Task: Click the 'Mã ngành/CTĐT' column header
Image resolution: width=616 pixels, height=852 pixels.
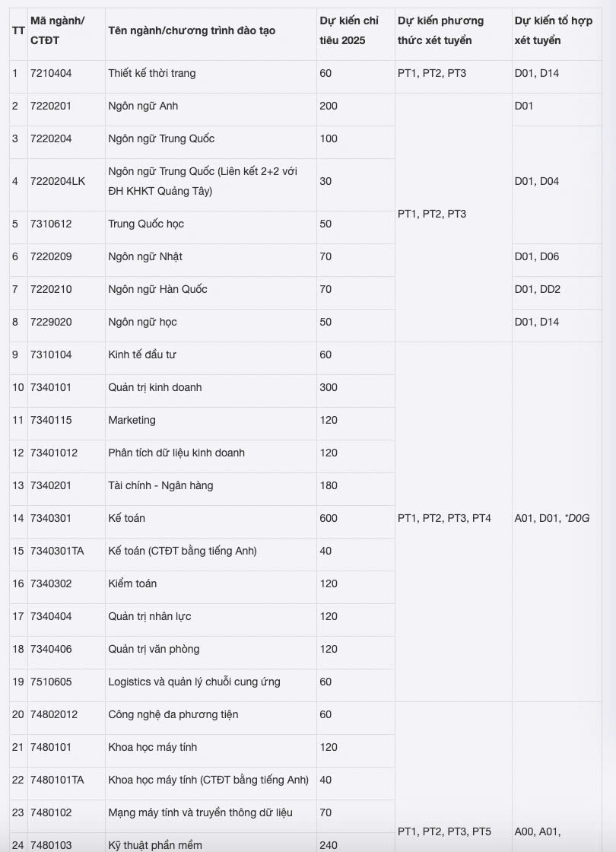Action: click(x=58, y=30)
